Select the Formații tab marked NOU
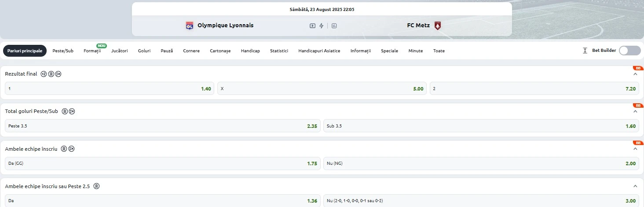644x207 pixels. pos(92,51)
